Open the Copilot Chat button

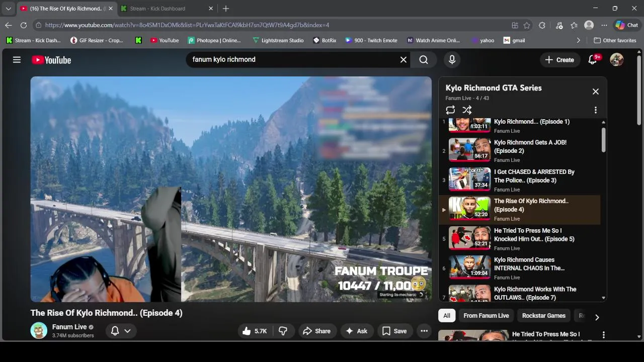pyautogui.click(x=627, y=25)
